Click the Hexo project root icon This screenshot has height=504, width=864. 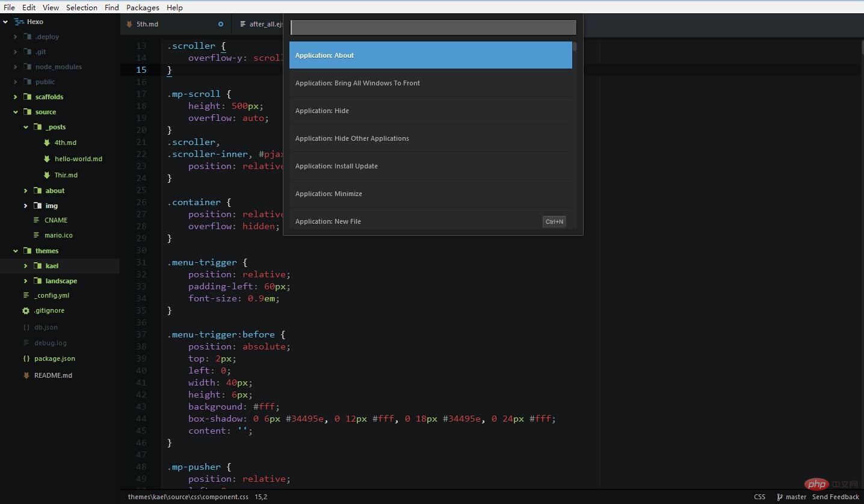pos(19,22)
